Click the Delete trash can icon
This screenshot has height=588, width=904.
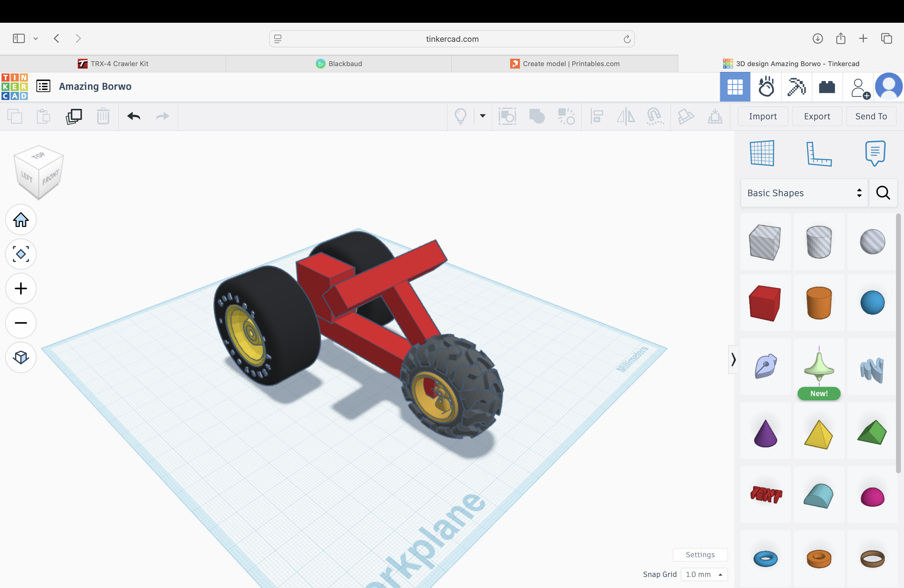click(x=103, y=116)
